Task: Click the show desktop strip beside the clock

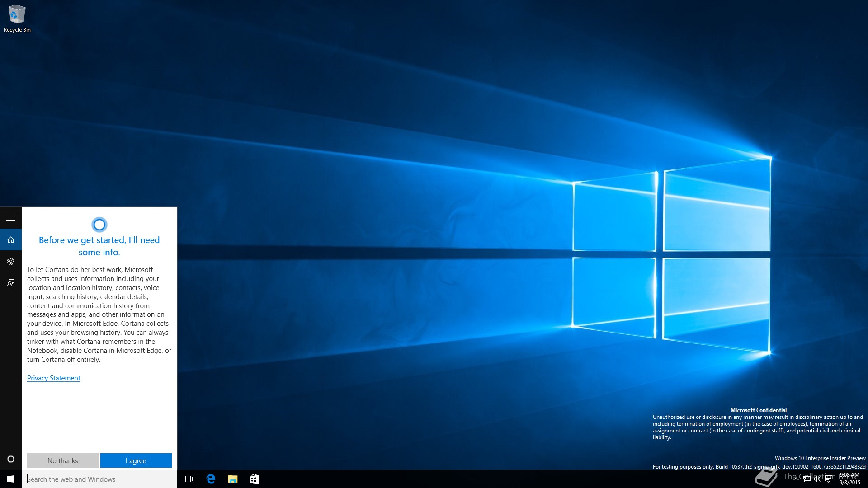Action: click(866, 479)
